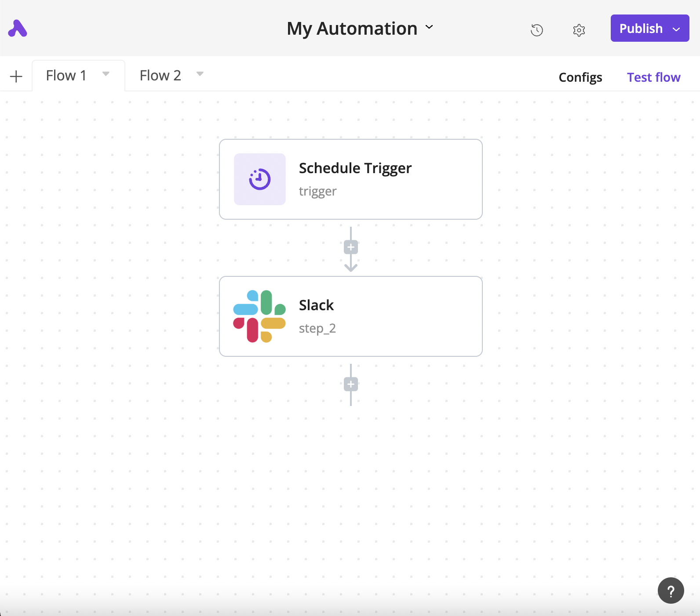Screen dimensions: 700x616
Task: Open the Flow 1 tab dropdown arrow
Action: [x=106, y=74]
